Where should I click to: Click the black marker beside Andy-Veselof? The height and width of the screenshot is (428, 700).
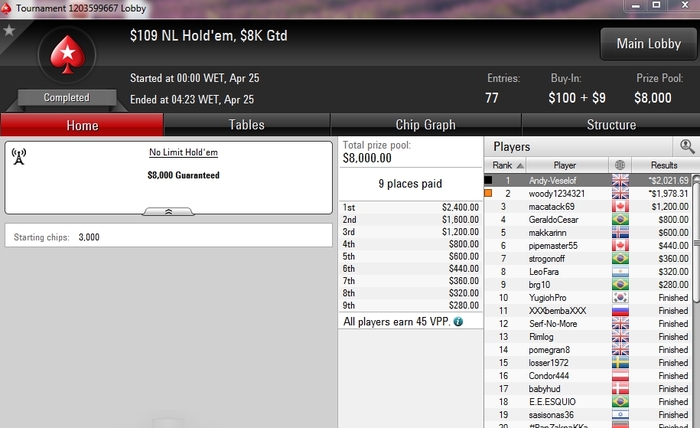point(488,180)
